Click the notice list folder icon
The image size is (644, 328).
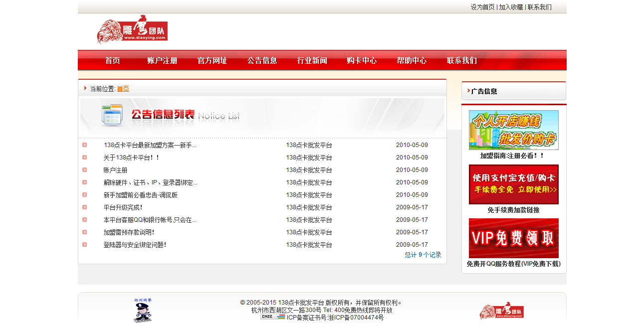point(112,115)
